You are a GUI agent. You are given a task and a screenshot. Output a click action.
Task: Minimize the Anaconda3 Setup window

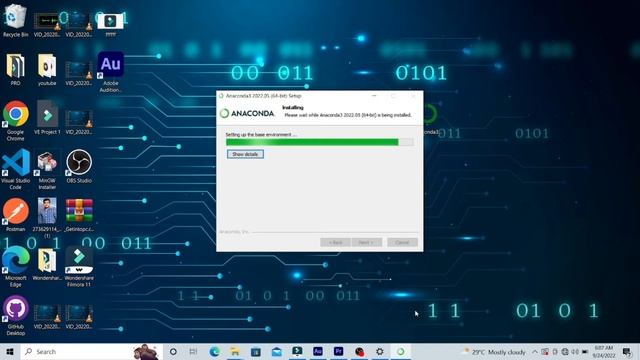(x=374, y=96)
